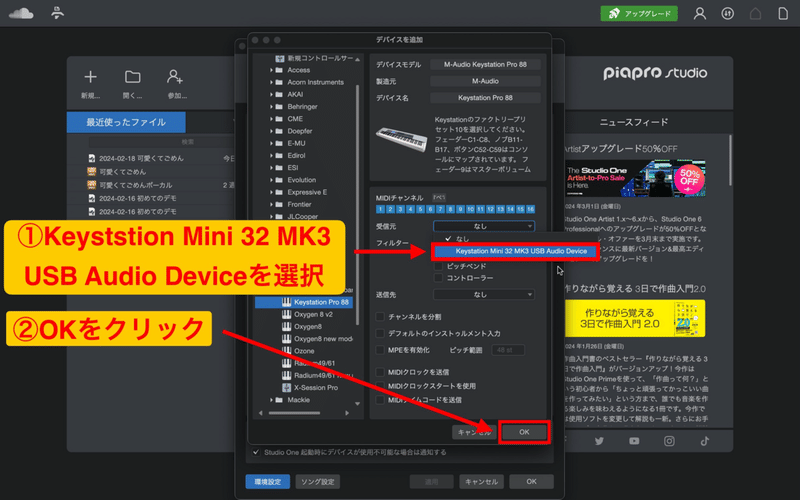The height and width of the screenshot is (500, 800).
Task: Expand the Behringer folder
Action: pos(271,107)
